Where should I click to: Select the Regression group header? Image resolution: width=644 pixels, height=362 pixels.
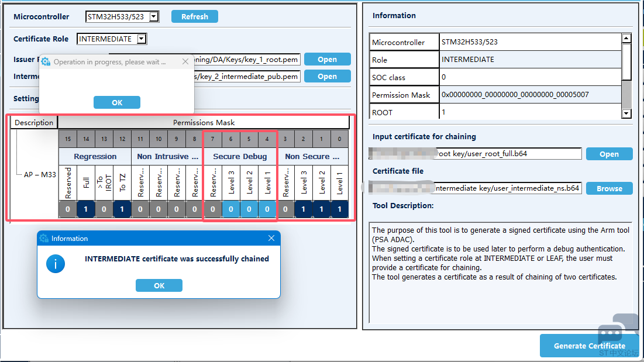tap(95, 156)
